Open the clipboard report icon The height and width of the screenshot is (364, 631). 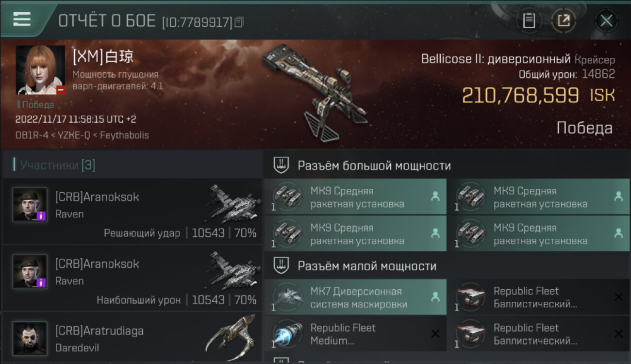click(529, 21)
